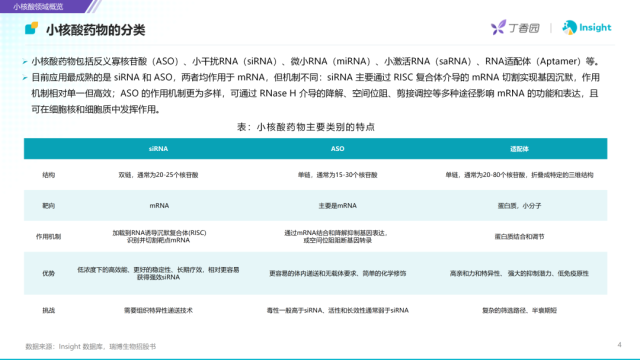640x360 pixels.
Task: Click the cell 需要组织特异性递送技术
Action: click(158, 310)
